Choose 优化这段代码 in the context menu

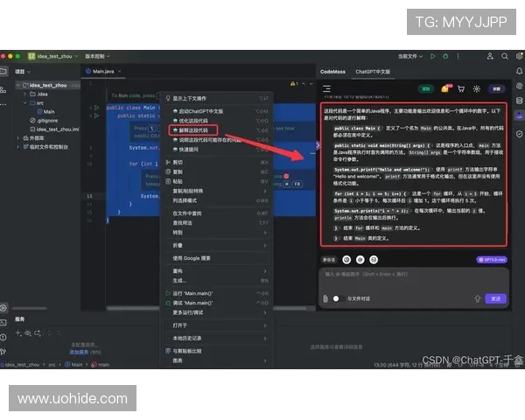191,121
